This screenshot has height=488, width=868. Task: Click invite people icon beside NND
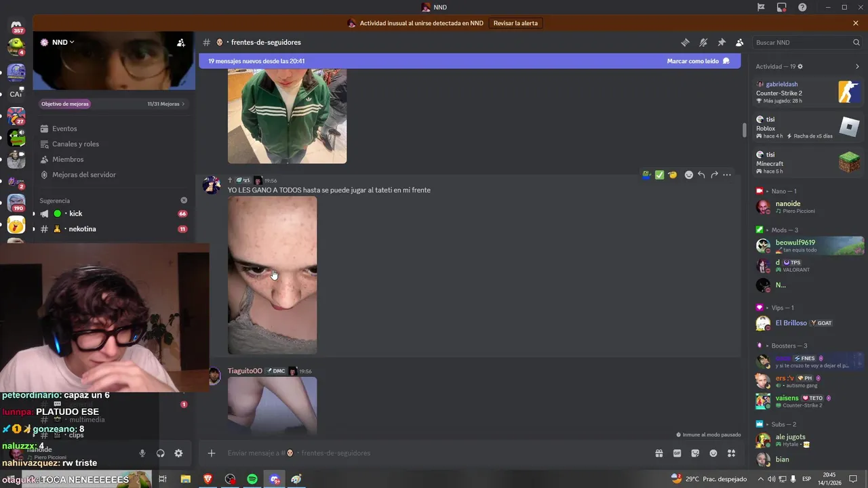(181, 42)
